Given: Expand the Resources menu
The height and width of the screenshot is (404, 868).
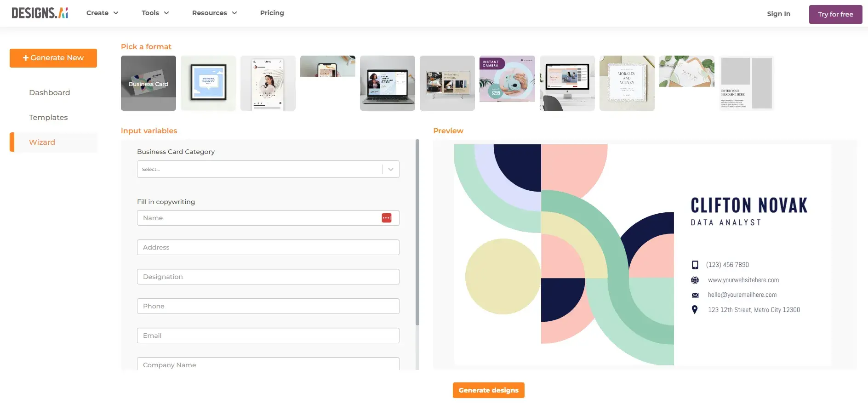Looking at the screenshot, I should click(214, 13).
